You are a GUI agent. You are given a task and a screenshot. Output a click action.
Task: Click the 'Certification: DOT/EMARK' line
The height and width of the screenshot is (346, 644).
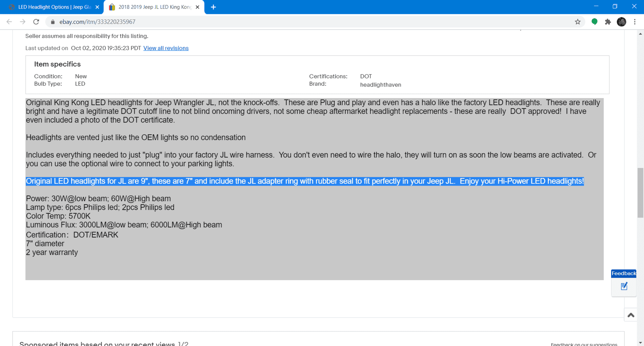click(x=72, y=235)
